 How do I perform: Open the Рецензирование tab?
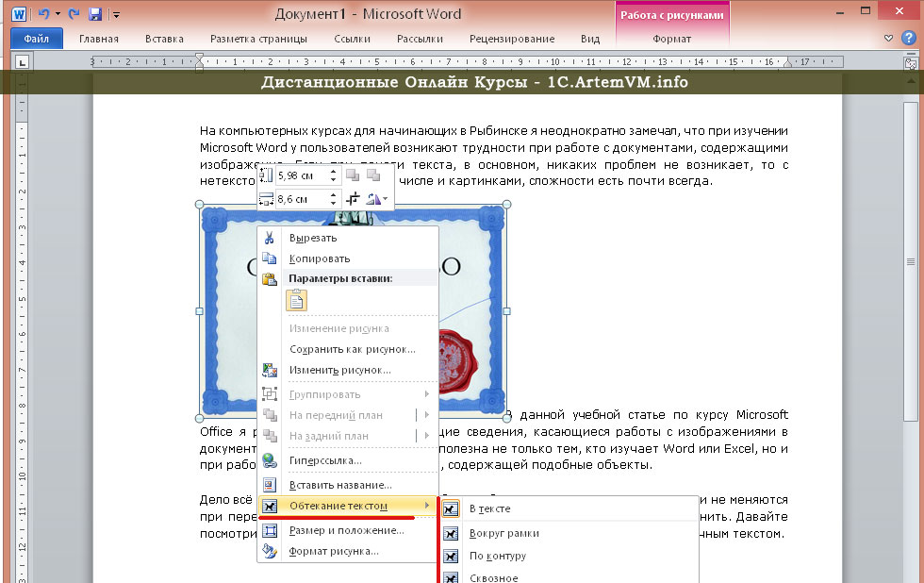tap(512, 39)
